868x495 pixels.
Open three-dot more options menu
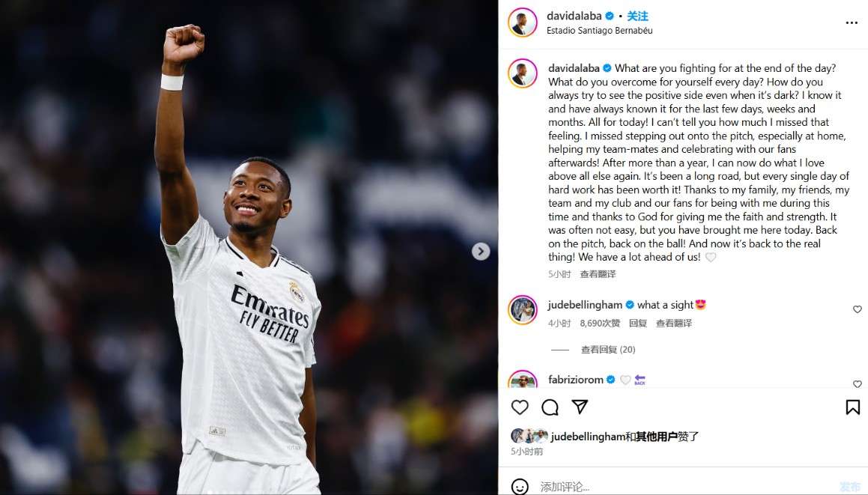pos(852,22)
